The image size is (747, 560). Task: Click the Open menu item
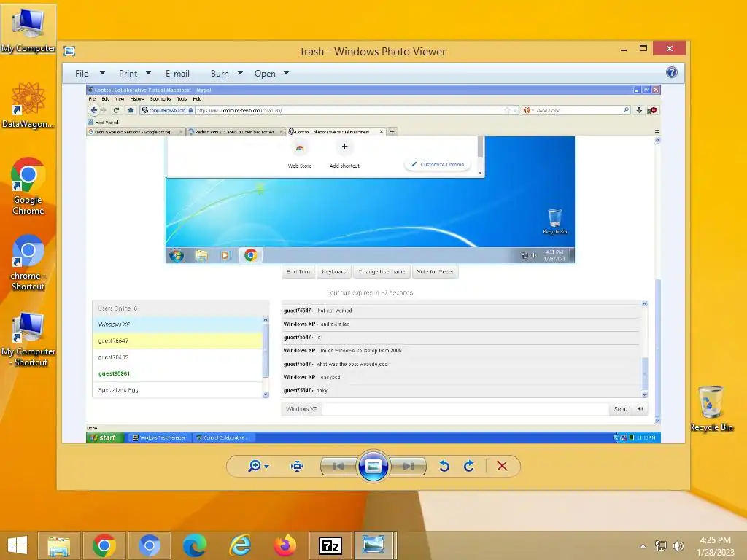coord(265,74)
